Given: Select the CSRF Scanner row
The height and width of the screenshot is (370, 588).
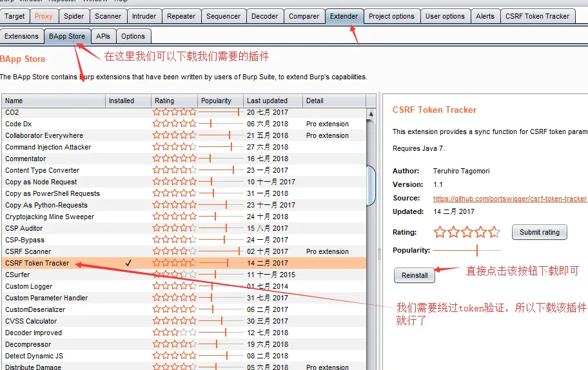Looking at the screenshot, I should [x=184, y=251].
